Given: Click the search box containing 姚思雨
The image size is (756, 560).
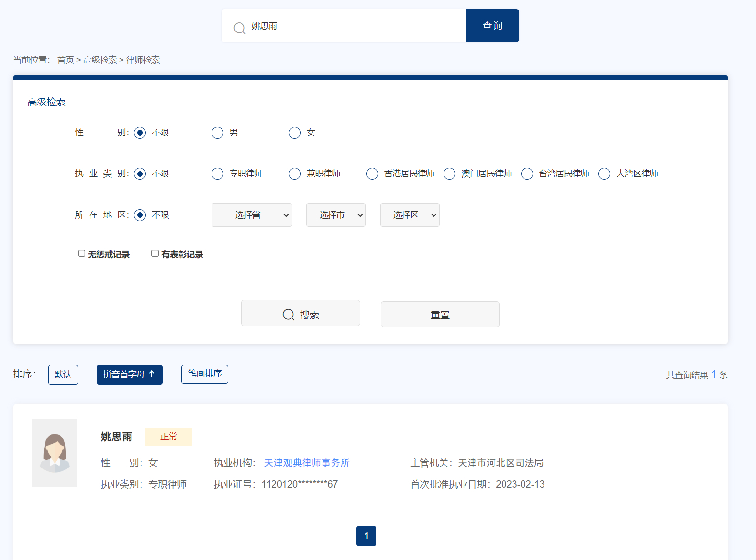Looking at the screenshot, I should (x=343, y=26).
